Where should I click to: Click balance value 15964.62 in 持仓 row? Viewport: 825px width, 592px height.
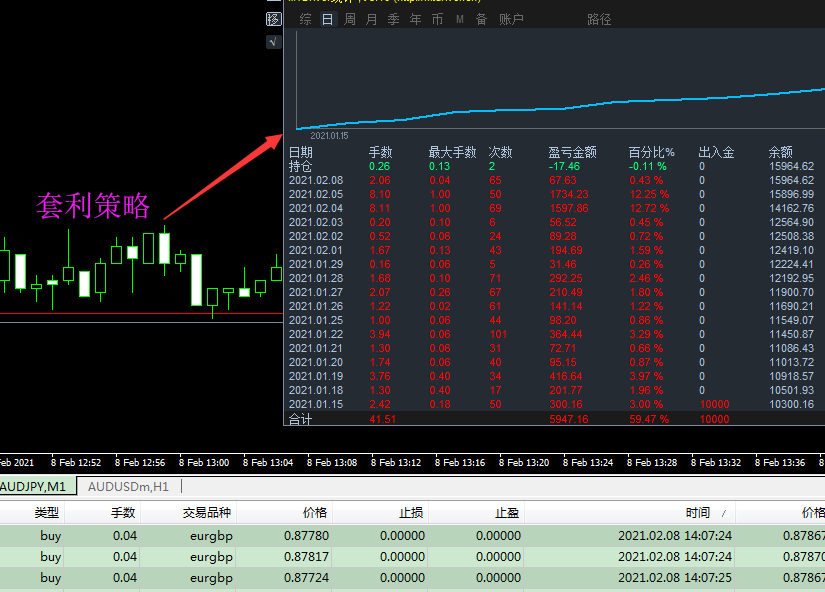(791, 166)
